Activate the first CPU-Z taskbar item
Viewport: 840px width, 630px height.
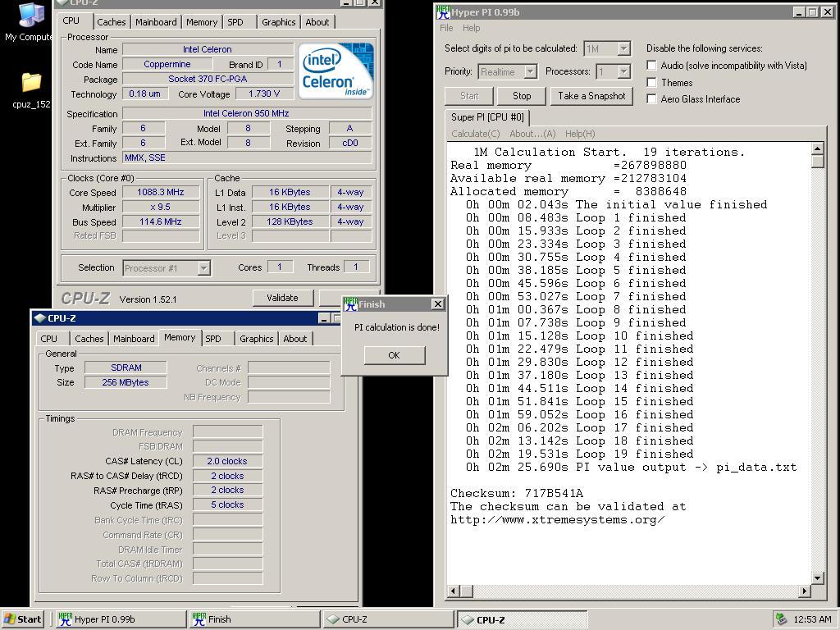click(388, 619)
